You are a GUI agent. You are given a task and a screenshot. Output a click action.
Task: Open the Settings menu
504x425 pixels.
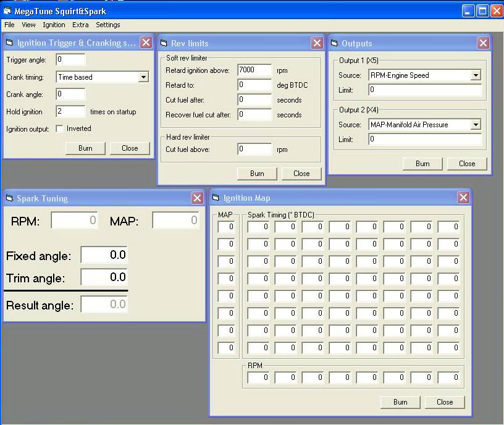(x=107, y=25)
